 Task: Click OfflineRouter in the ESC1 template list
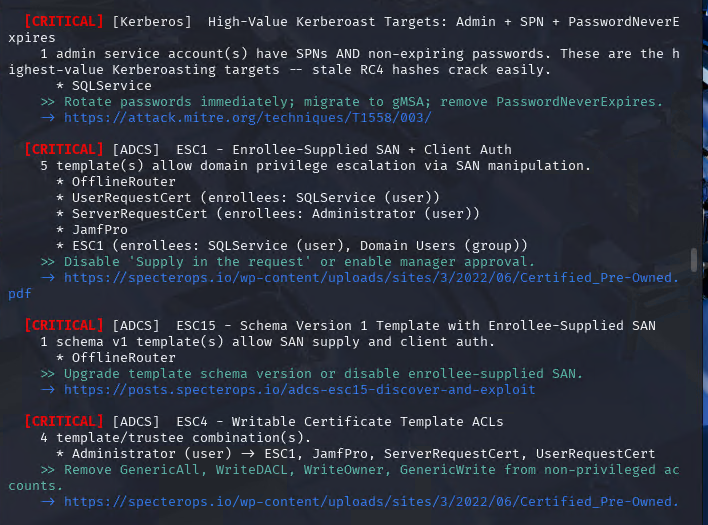click(124, 181)
